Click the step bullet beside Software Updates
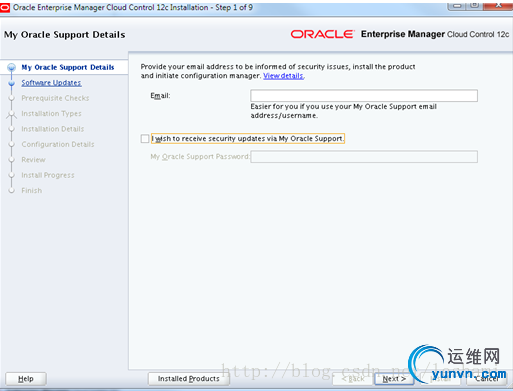Screen dimensions: 513x391 (x=12, y=83)
